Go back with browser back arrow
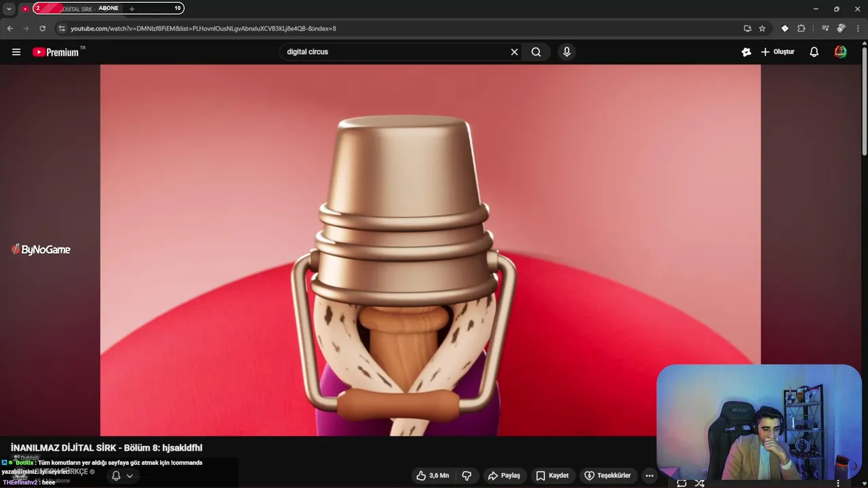 click(9, 28)
